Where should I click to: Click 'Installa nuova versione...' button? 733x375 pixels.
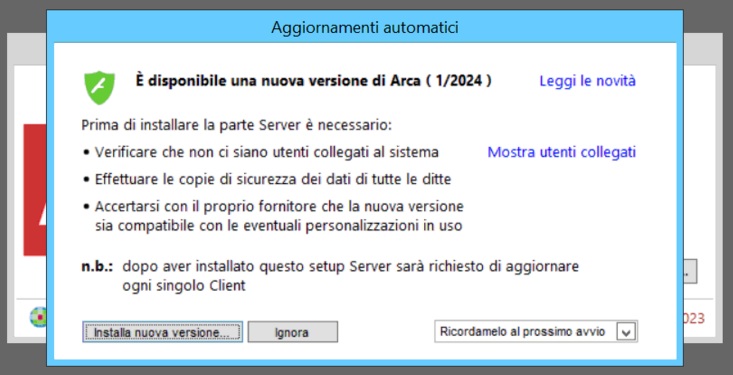click(x=162, y=332)
